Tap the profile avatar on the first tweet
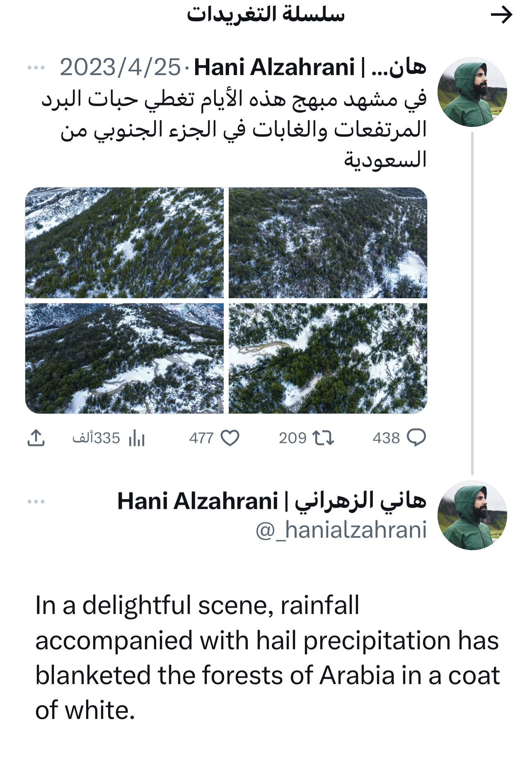This screenshot has width=532, height=760. pyautogui.click(x=472, y=92)
